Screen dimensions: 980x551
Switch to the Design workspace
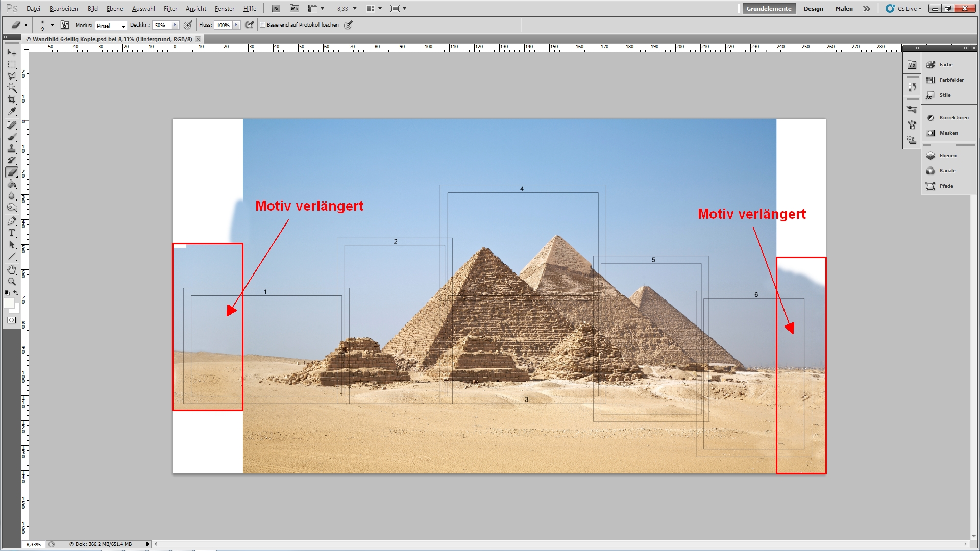813,9
